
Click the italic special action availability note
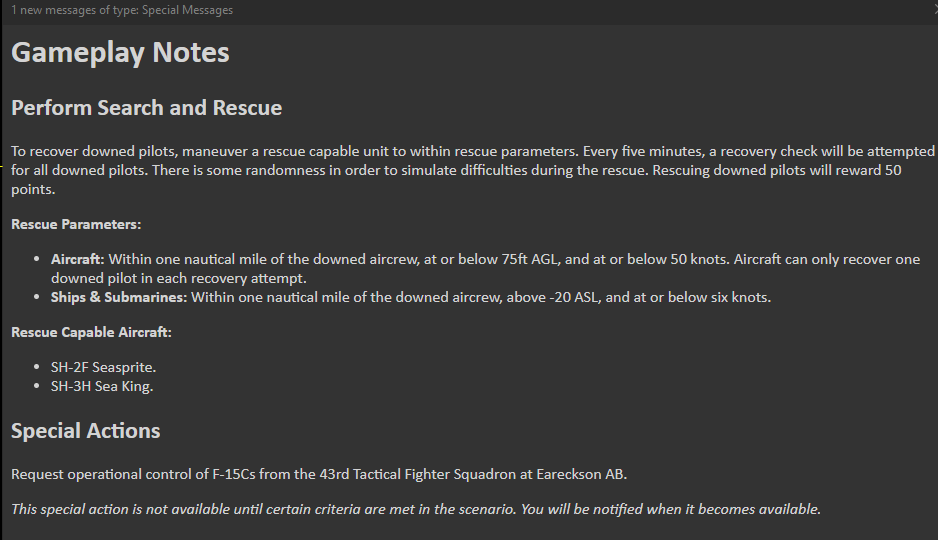click(x=416, y=510)
